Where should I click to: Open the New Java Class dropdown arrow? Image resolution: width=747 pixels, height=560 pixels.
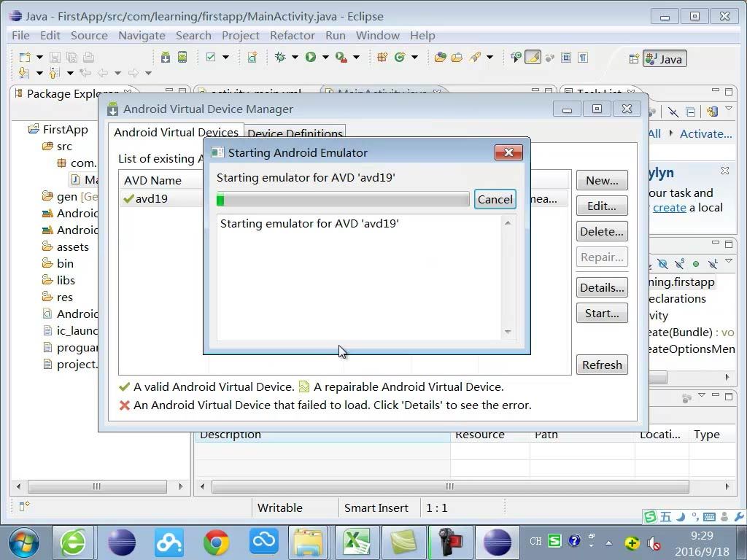point(414,58)
